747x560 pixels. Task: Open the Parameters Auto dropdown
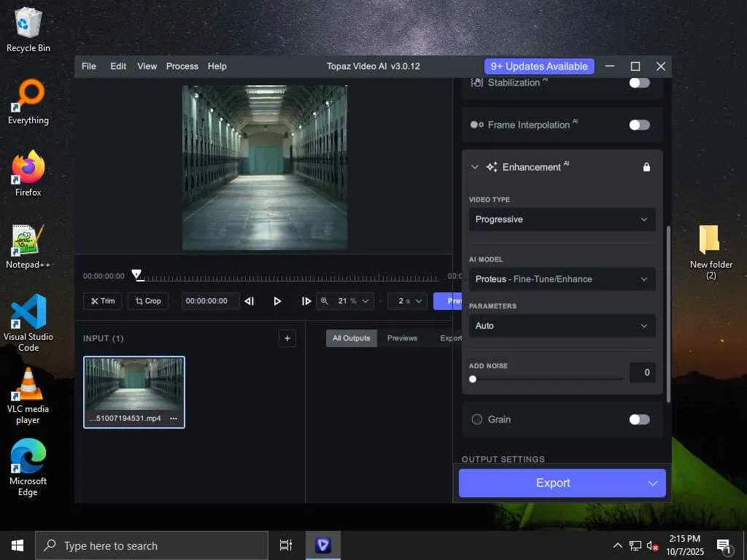point(562,326)
